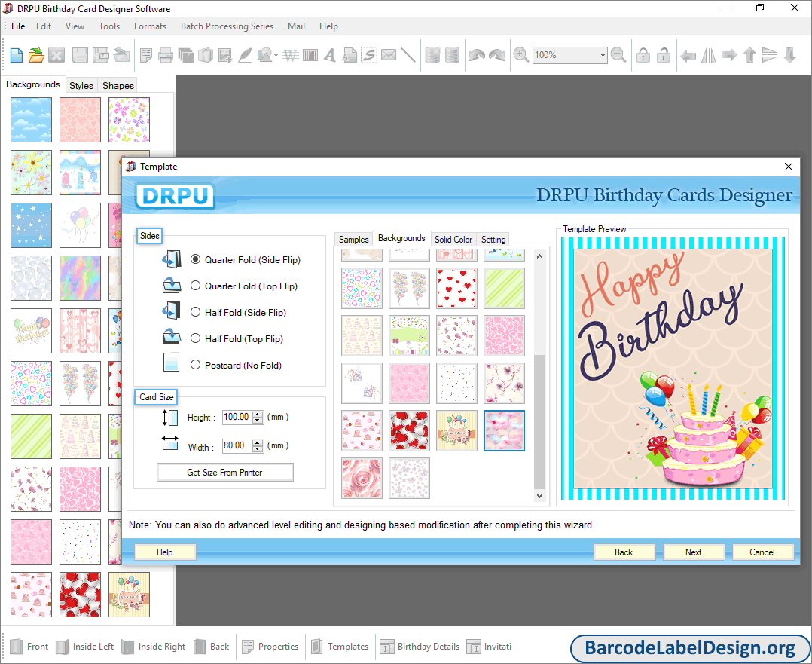This screenshot has width=812, height=664.
Task: Click the signature tool icon
Action: [x=369, y=55]
